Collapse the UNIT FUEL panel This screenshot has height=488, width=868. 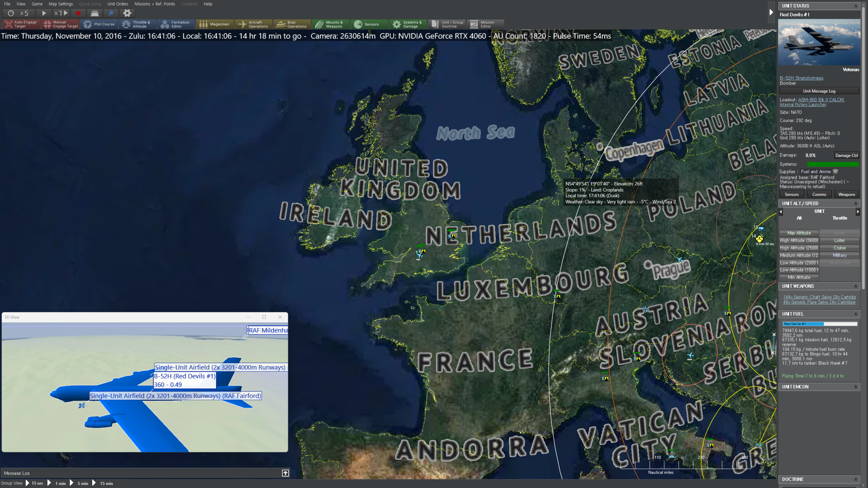coord(856,314)
